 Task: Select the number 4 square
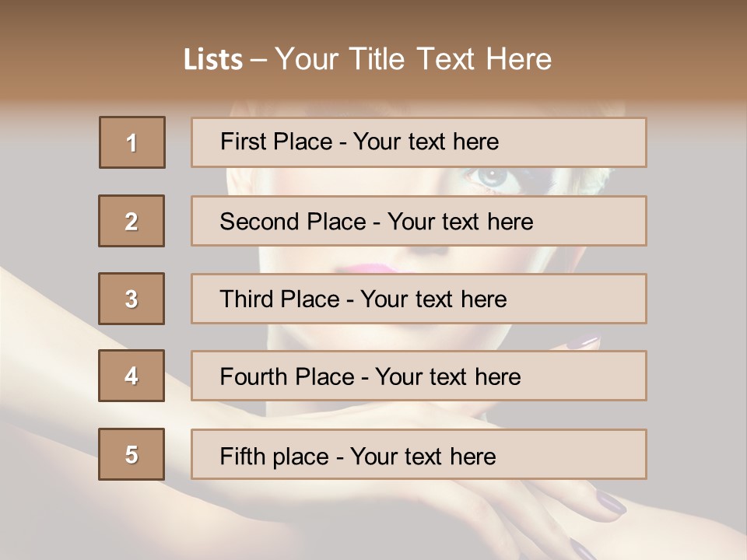[132, 376]
